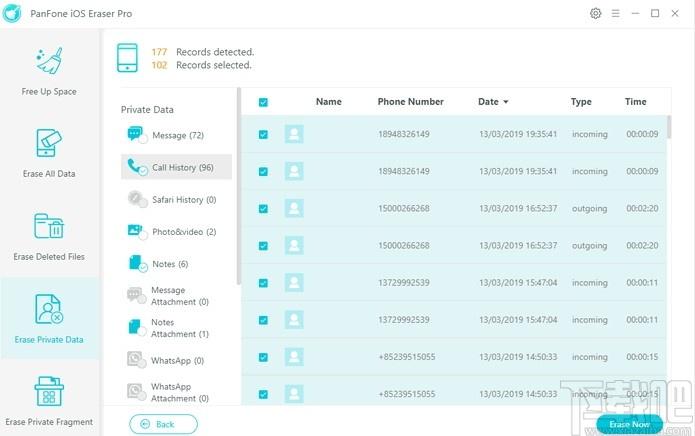Click the Private Data heading
This screenshot has height=436, width=695.
(147, 109)
